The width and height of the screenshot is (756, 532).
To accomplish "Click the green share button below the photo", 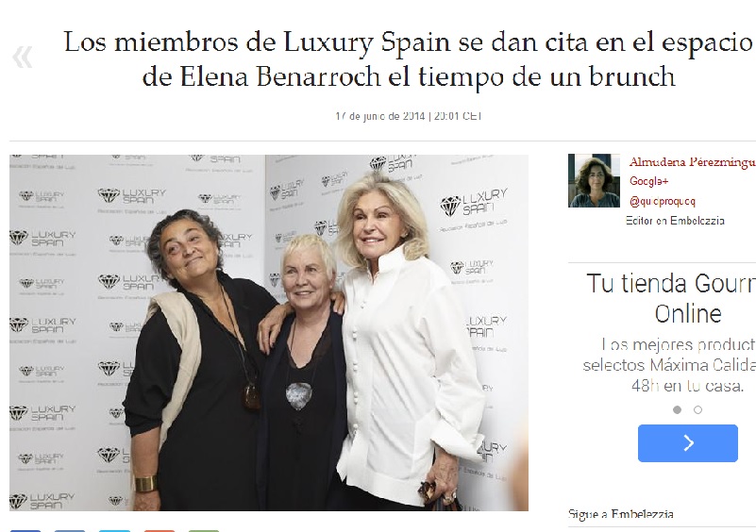I will (x=204, y=530).
